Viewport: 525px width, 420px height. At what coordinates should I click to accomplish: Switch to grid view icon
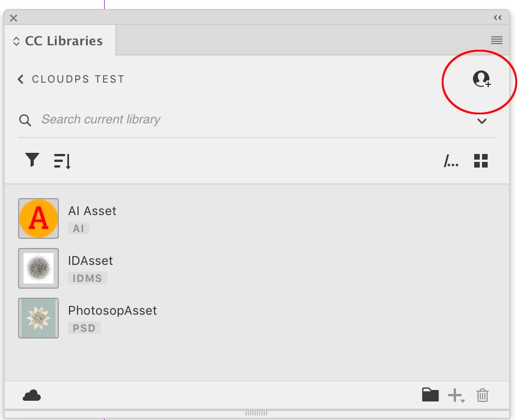tap(481, 161)
